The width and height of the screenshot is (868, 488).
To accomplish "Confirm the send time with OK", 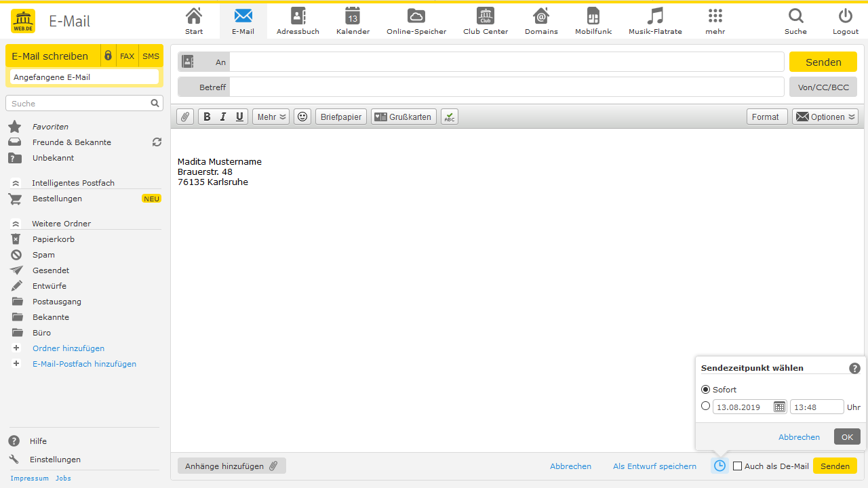I will (x=846, y=436).
